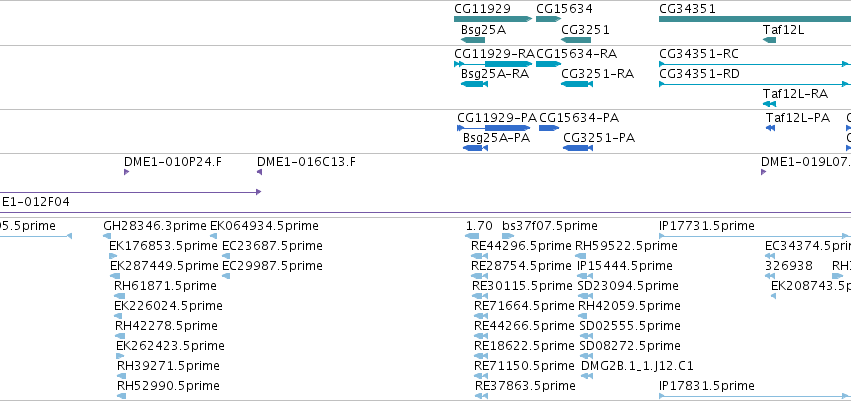
Task: Click the DME1-010P24.F marker arrow
Action: 126,172
